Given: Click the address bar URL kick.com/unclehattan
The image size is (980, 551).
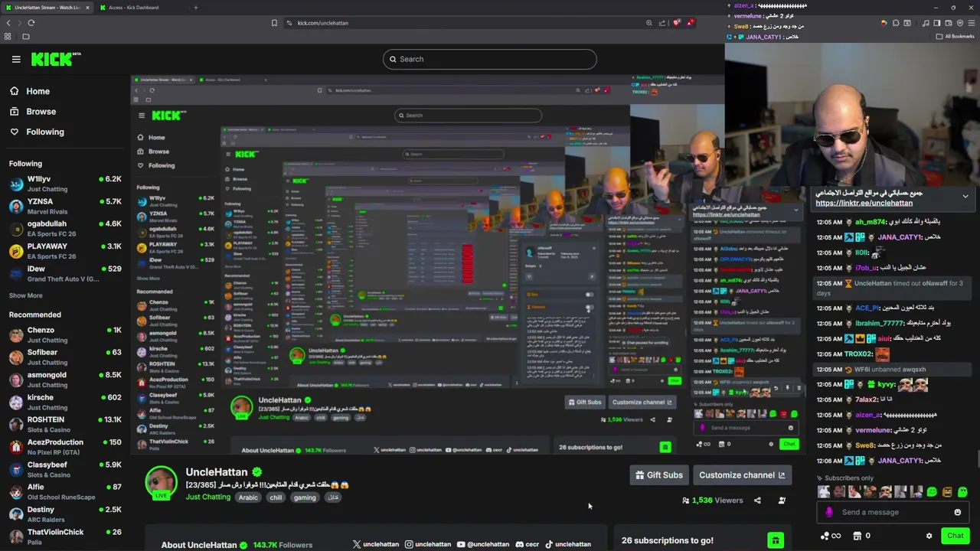Looking at the screenshot, I should pos(322,23).
